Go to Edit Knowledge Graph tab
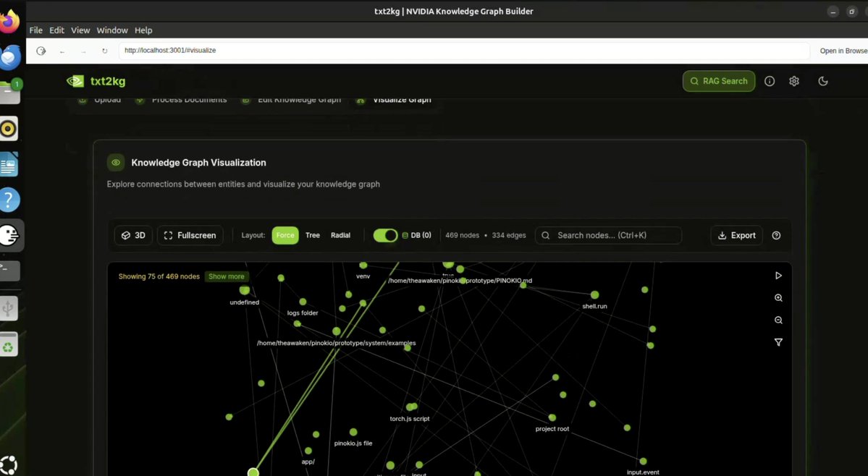This screenshot has height=476, width=868. click(291, 100)
